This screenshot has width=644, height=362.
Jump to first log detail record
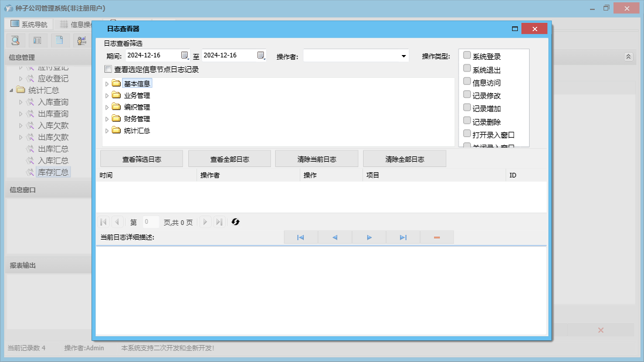point(301,237)
